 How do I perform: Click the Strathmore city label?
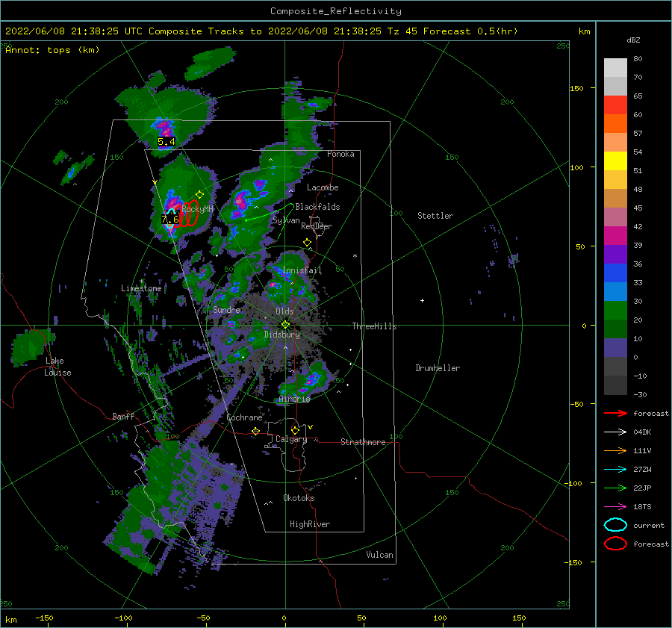[363, 442]
